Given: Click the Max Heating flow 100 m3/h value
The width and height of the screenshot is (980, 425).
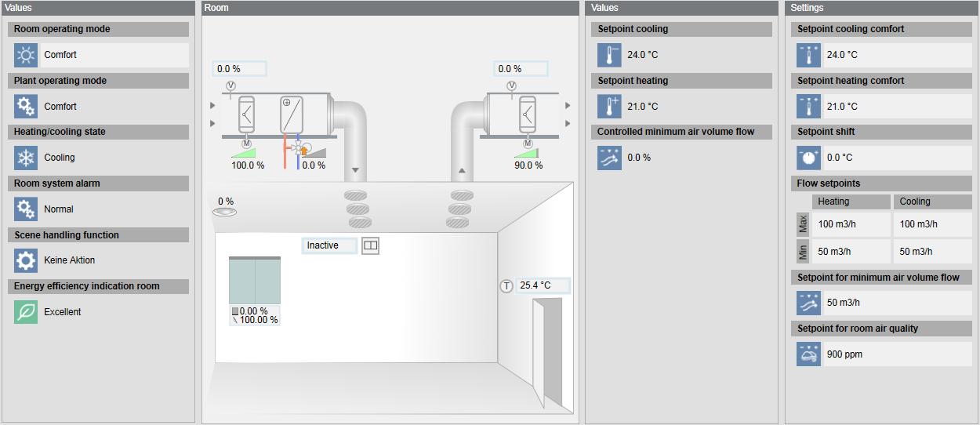Looking at the screenshot, I should 851,224.
